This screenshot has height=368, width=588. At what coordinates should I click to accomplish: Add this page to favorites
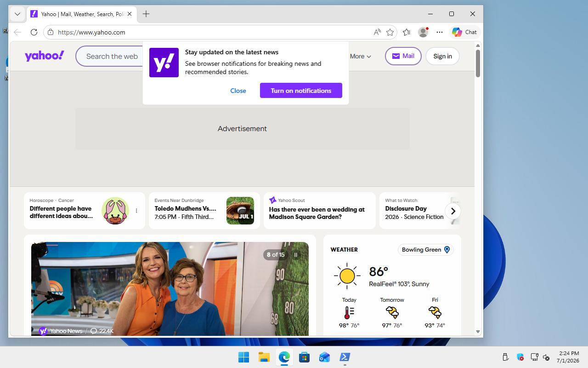pyautogui.click(x=390, y=32)
